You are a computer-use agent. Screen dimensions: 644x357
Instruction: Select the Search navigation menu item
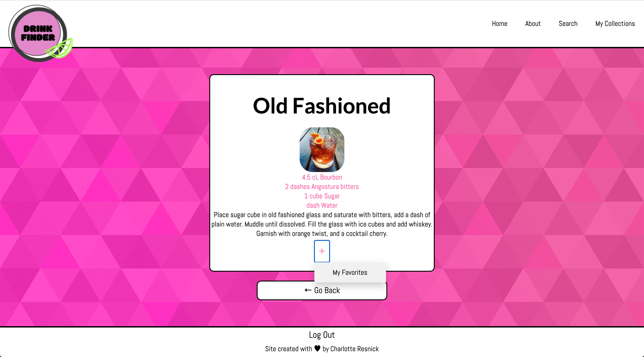(x=568, y=23)
